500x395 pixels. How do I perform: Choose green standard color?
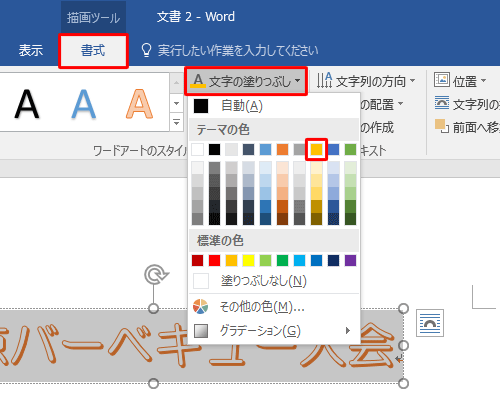283,260
